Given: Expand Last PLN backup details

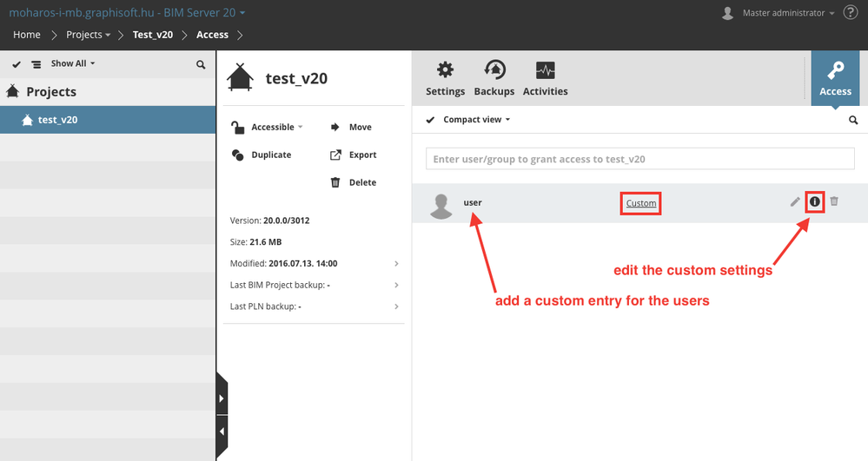Looking at the screenshot, I should pyautogui.click(x=396, y=306).
